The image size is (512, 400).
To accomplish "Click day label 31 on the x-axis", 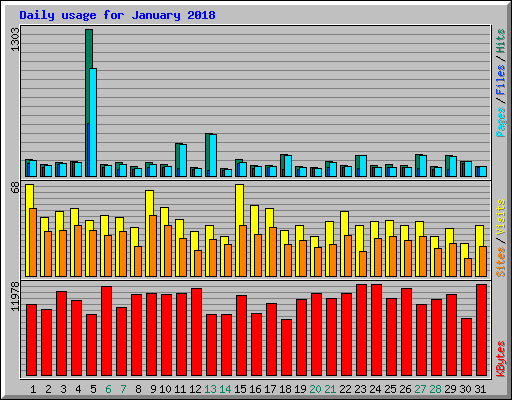I will (480, 389).
